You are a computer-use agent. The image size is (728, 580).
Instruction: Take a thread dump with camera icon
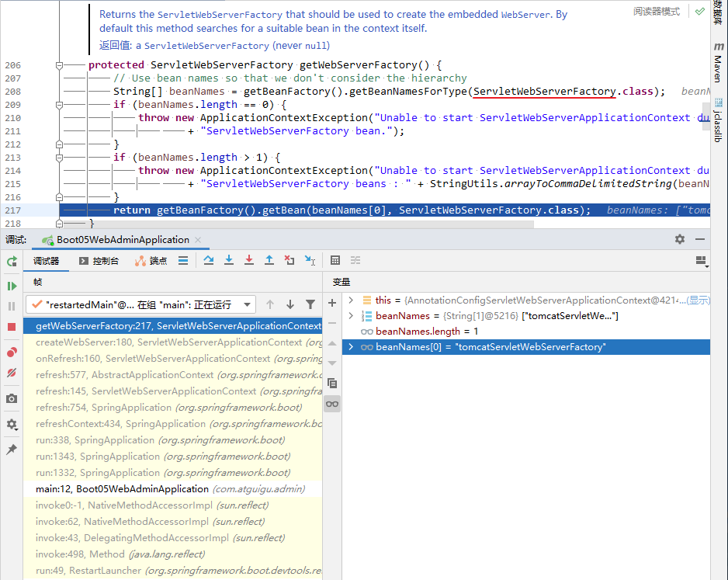12,398
